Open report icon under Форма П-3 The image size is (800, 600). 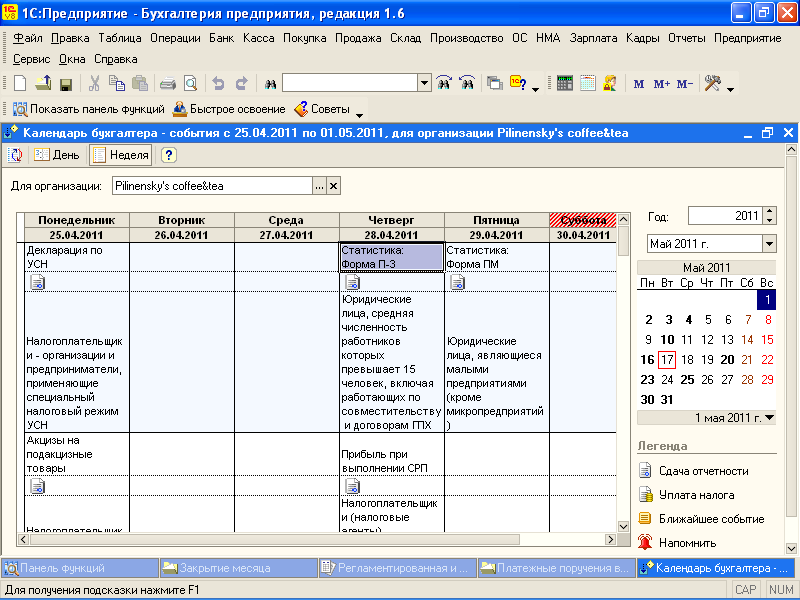(352, 282)
